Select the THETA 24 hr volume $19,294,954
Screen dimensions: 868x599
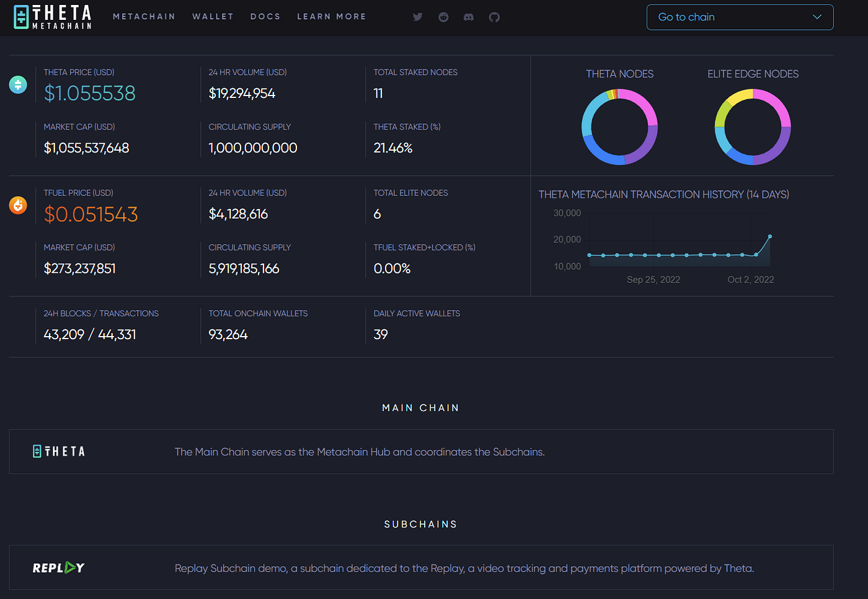242,93
